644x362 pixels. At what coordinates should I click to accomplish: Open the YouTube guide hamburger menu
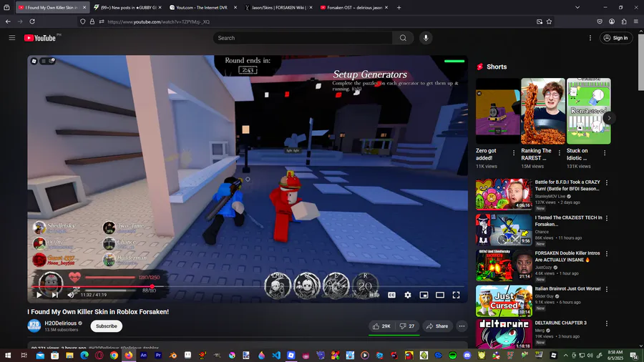coord(12,38)
